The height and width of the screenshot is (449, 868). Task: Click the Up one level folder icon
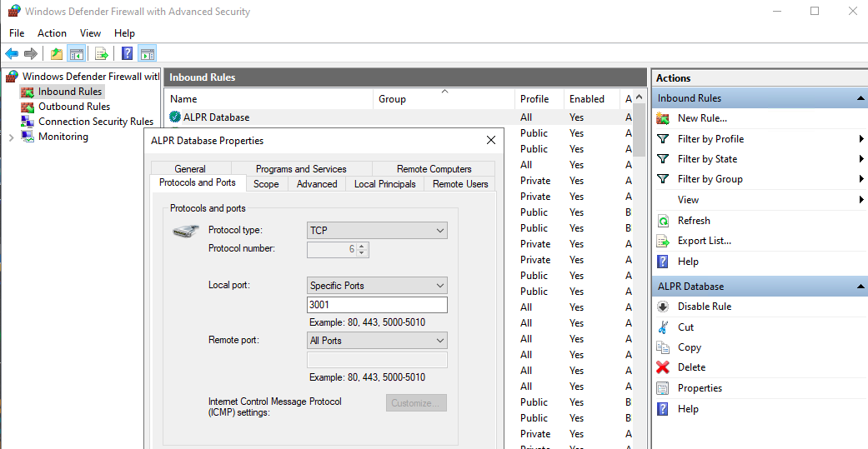coord(57,53)
